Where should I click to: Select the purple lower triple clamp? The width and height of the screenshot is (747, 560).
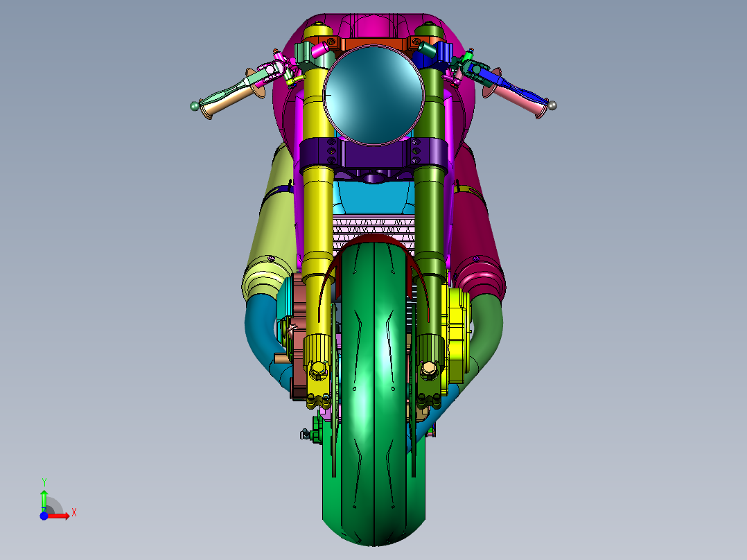373,152
